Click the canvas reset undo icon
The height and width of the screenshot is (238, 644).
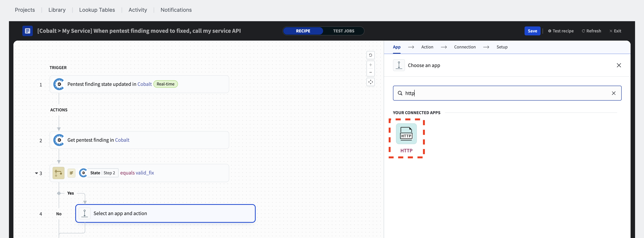pos(370,55)
